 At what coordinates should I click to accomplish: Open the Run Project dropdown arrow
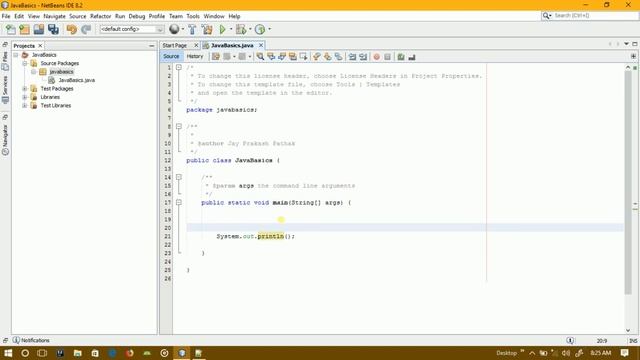click(231, 29)
